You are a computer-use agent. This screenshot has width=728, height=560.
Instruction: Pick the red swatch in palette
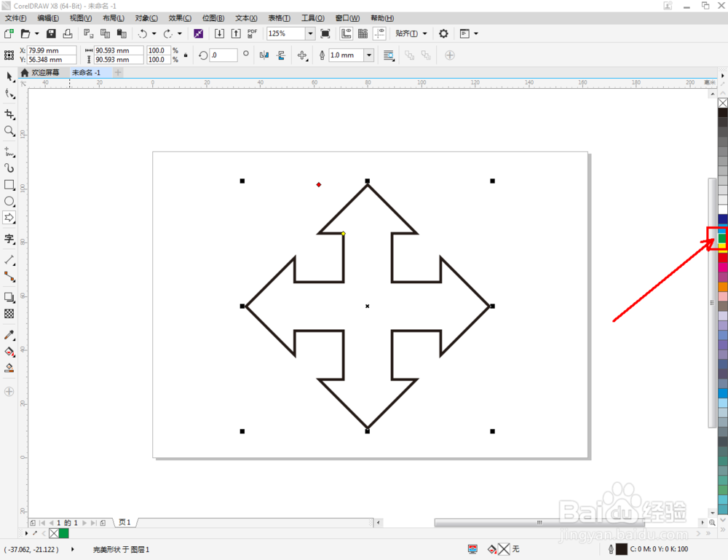coord(722,257)
